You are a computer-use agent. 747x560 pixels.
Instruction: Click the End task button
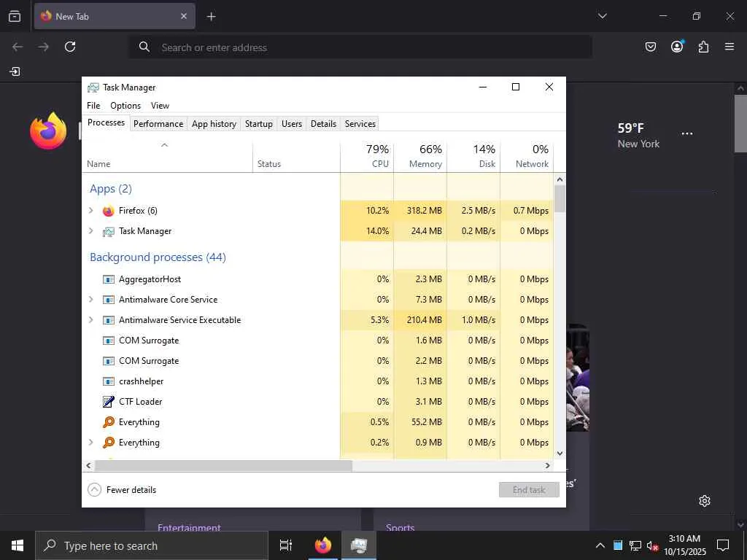[x=529, y=490]
